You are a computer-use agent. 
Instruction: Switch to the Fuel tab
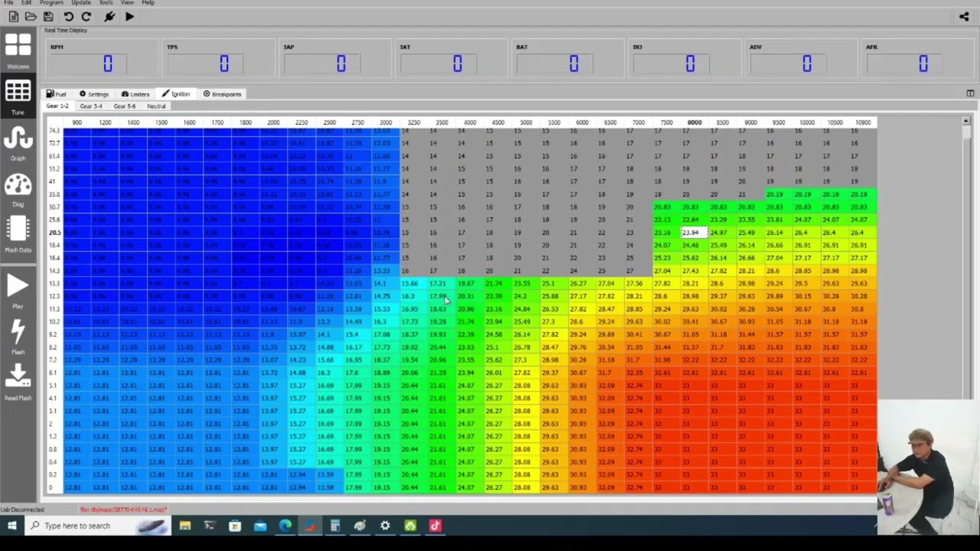[x=57, y=94]
